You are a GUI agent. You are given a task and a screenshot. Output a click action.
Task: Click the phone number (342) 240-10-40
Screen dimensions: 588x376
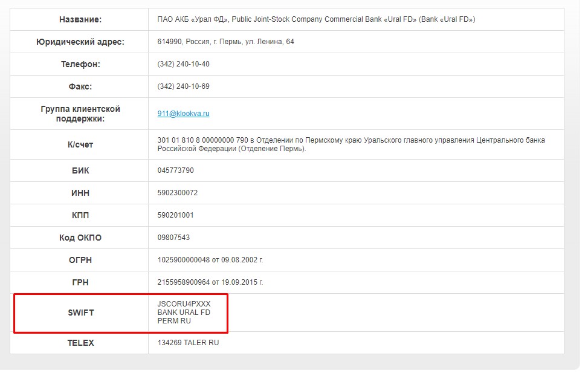tap(183, 64)
